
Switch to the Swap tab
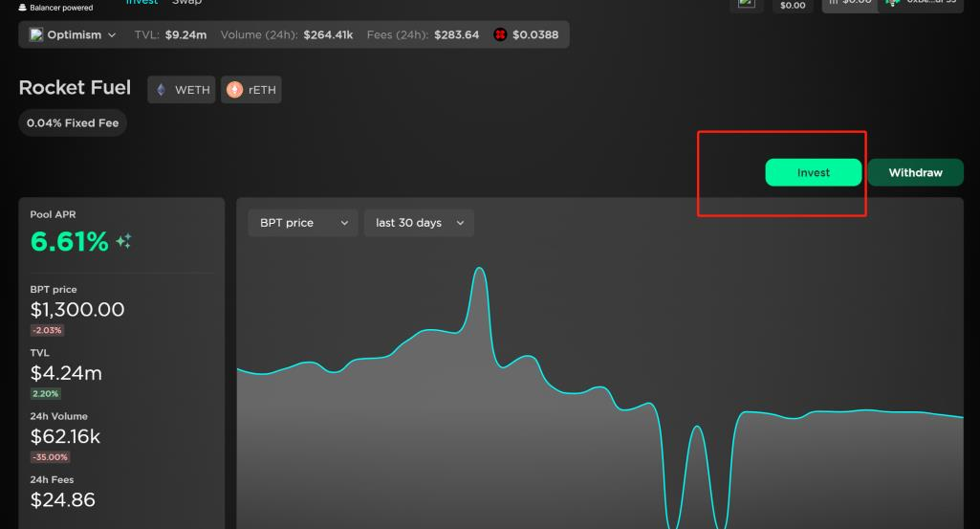186,3
